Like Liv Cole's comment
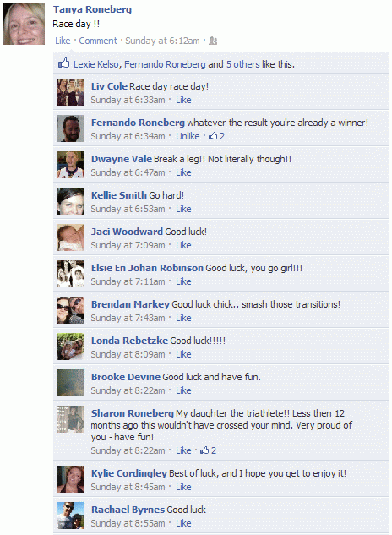Screen dimensions: 392x535 click(183, 100)
